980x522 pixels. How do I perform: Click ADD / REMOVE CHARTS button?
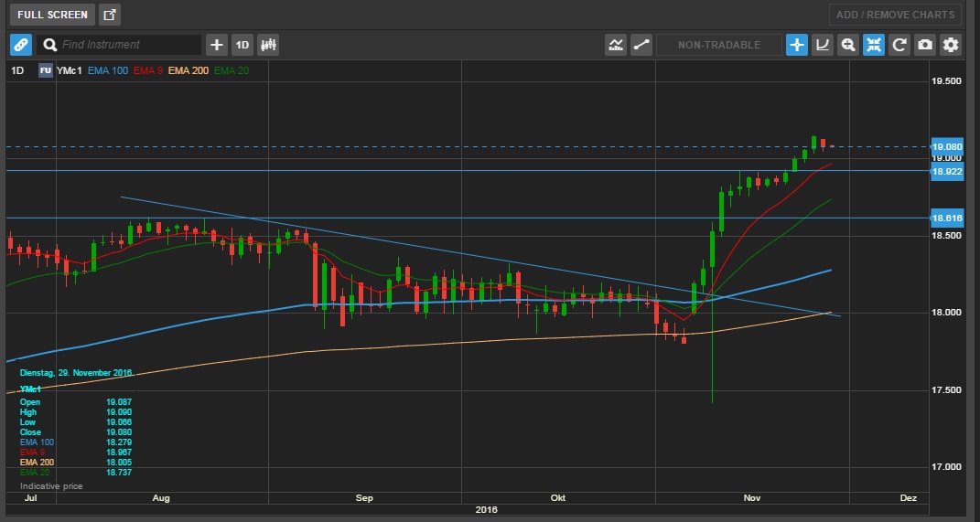point(895,15)
